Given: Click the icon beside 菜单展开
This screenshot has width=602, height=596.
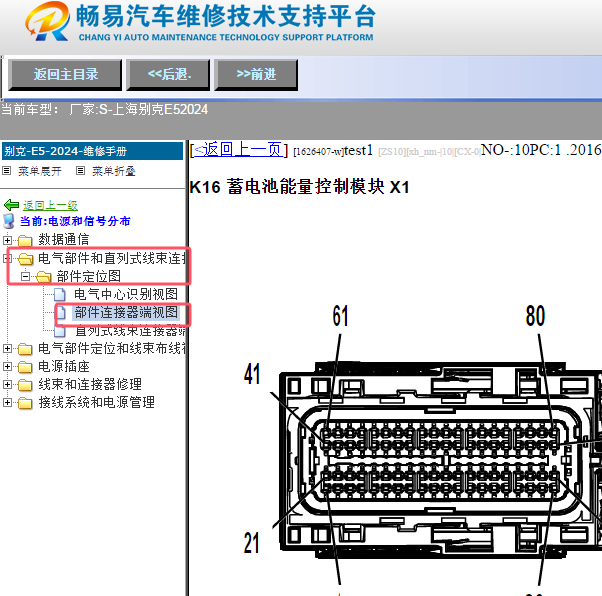Looking at the screenshot, I should 7,171.
